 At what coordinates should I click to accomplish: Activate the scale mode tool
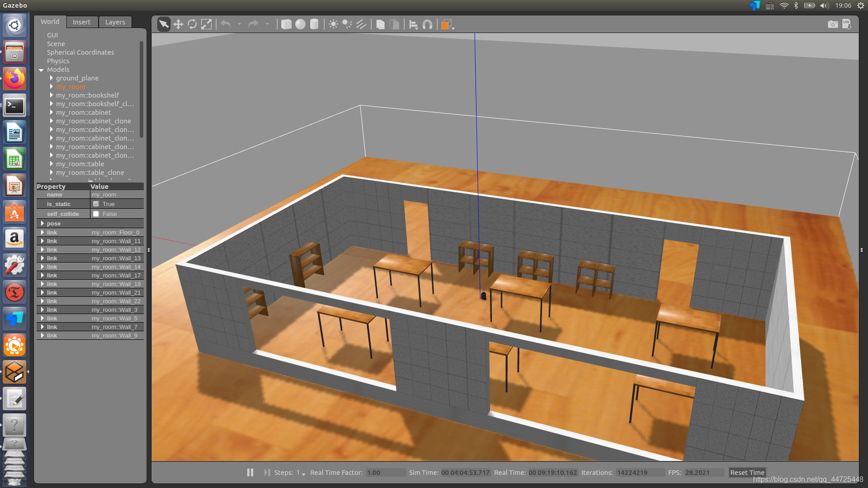(x=206, y=24)
